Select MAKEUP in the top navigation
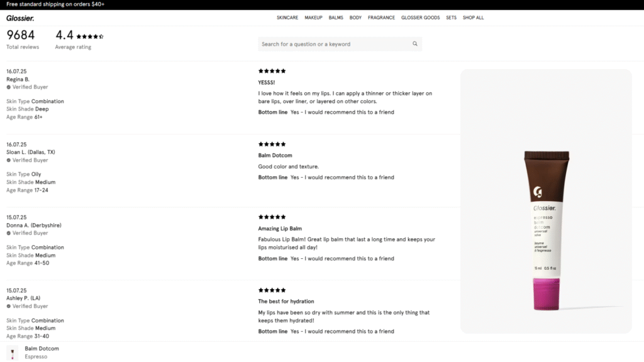 pos(313,18)
